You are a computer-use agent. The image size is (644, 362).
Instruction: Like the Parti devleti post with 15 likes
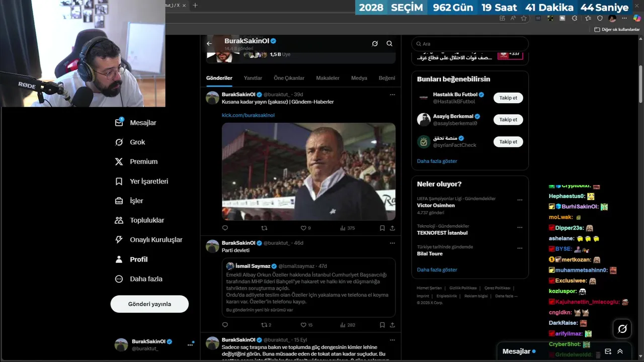(306, 325)
